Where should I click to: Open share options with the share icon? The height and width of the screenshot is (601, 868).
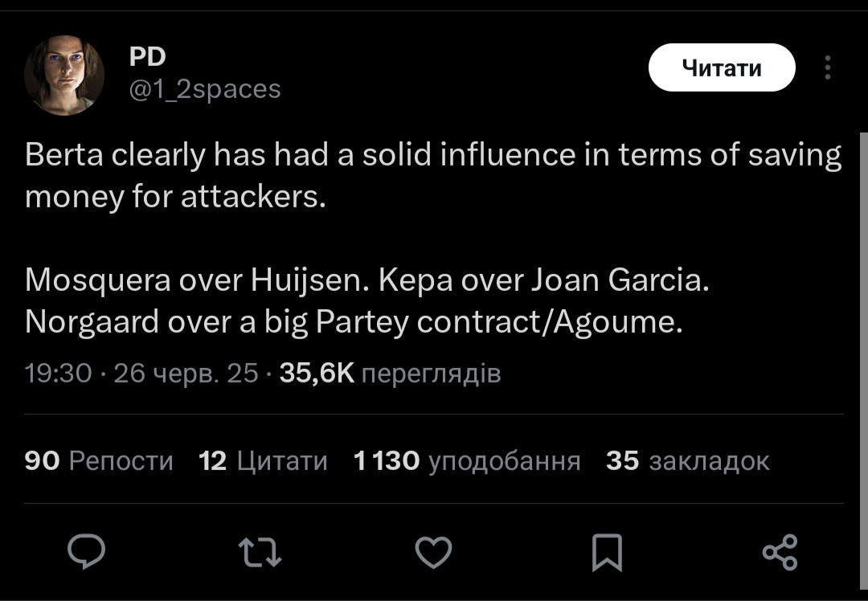click(x=780, y=552)
